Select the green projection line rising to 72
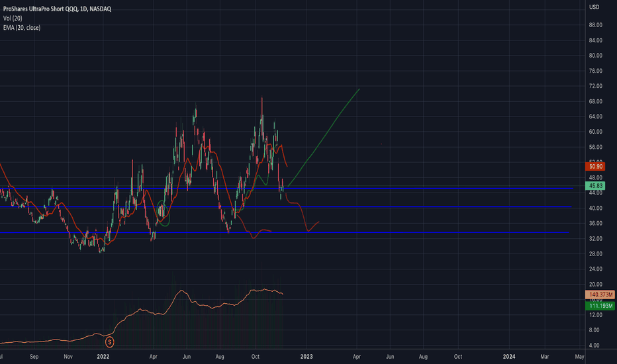This screenshot has width=617, height=364. click(324, 138)
